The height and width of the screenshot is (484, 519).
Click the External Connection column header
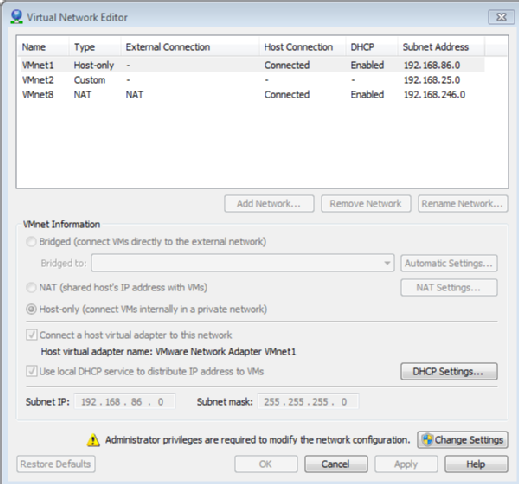click(190, 47)
